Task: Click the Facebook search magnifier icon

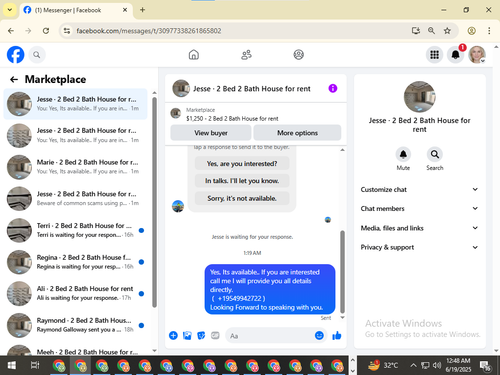Action: click(x=37, y=55)
